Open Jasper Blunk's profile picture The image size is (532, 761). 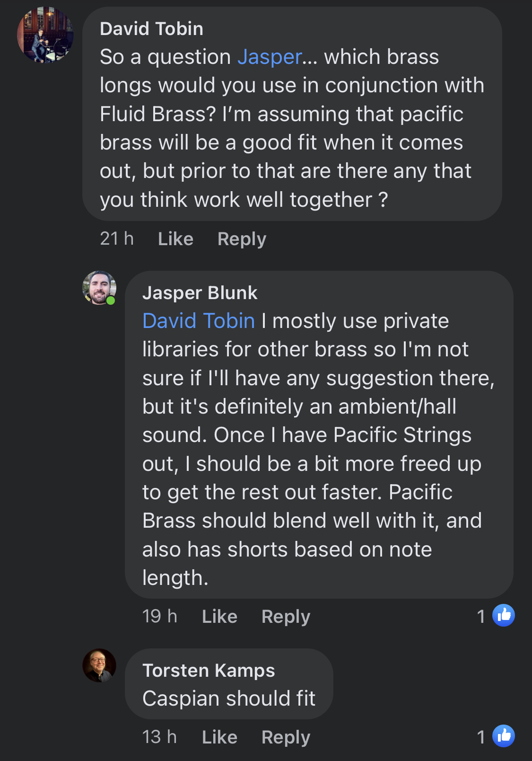(99, 288)
